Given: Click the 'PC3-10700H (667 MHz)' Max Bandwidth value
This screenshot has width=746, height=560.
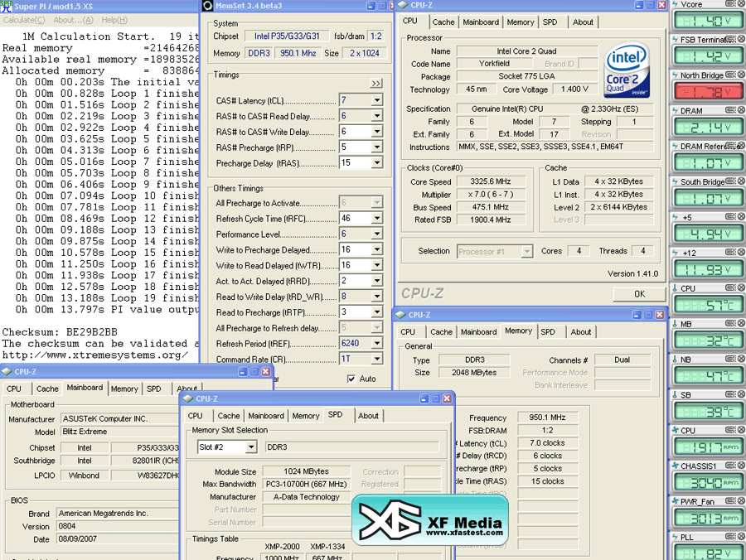Looking at the screenshot, I should pos(307,484).
